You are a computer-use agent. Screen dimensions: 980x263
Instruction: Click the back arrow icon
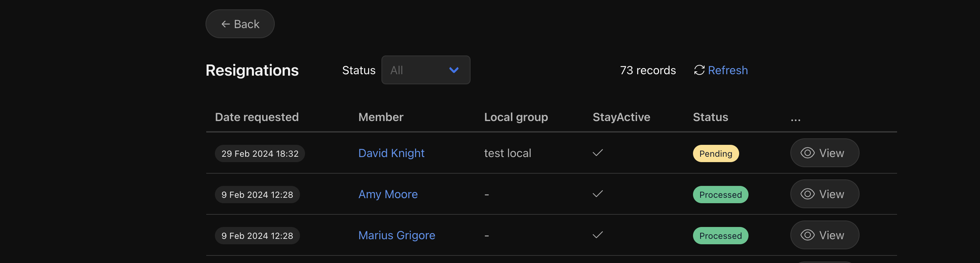[226, 24]
